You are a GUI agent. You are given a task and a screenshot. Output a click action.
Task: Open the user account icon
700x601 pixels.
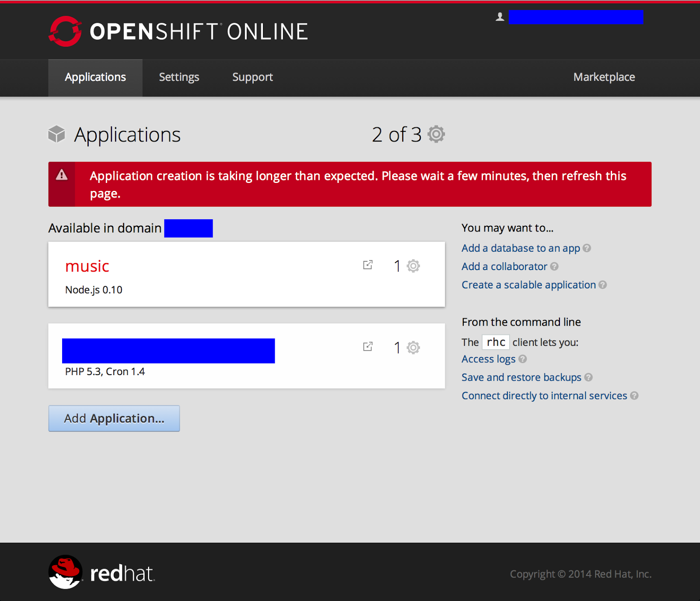tap(500, 17)
